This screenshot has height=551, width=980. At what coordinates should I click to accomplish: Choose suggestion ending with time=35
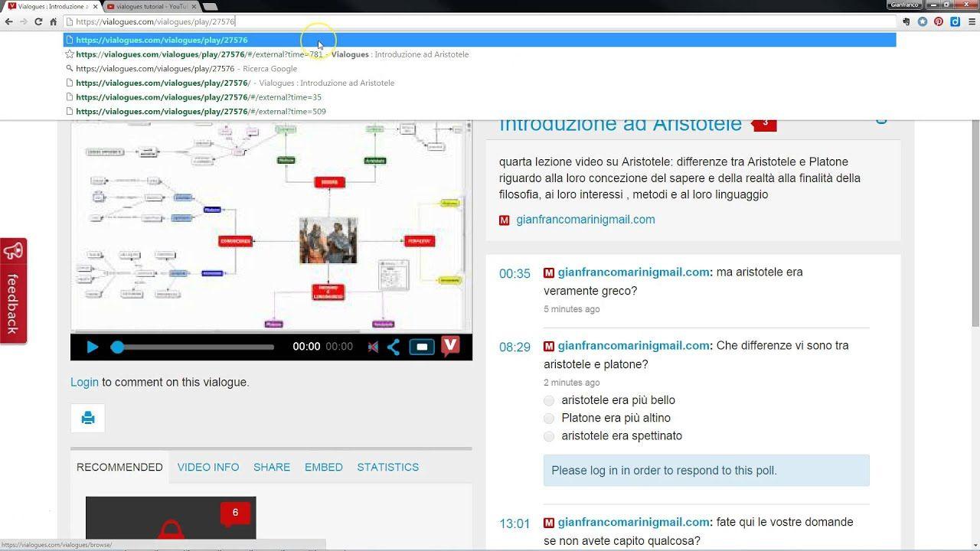click(x=479, y=97)
